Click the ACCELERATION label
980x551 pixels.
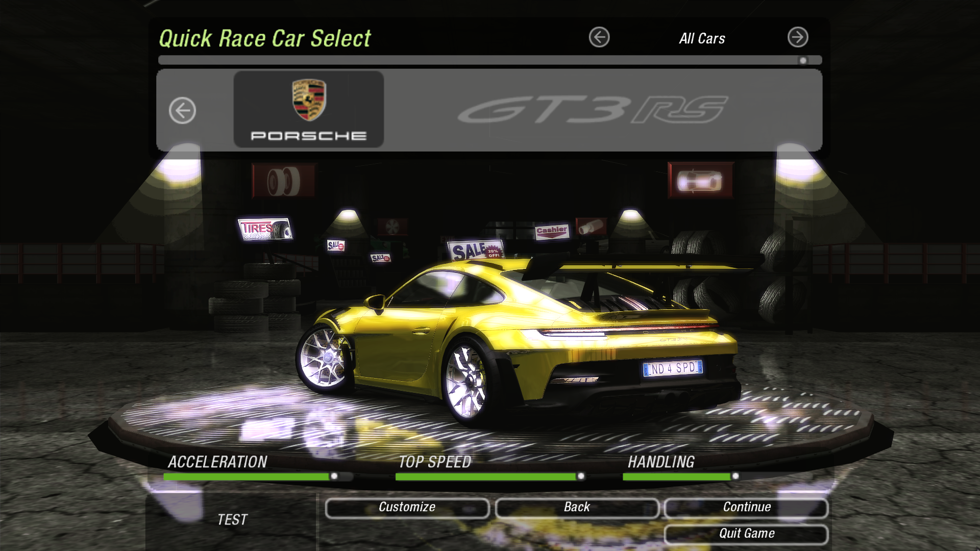(x=217, y=462)
